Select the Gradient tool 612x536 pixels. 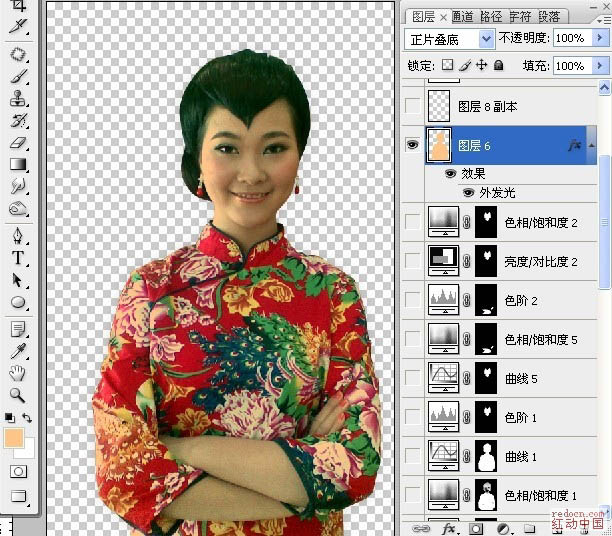tap(18, 164)
